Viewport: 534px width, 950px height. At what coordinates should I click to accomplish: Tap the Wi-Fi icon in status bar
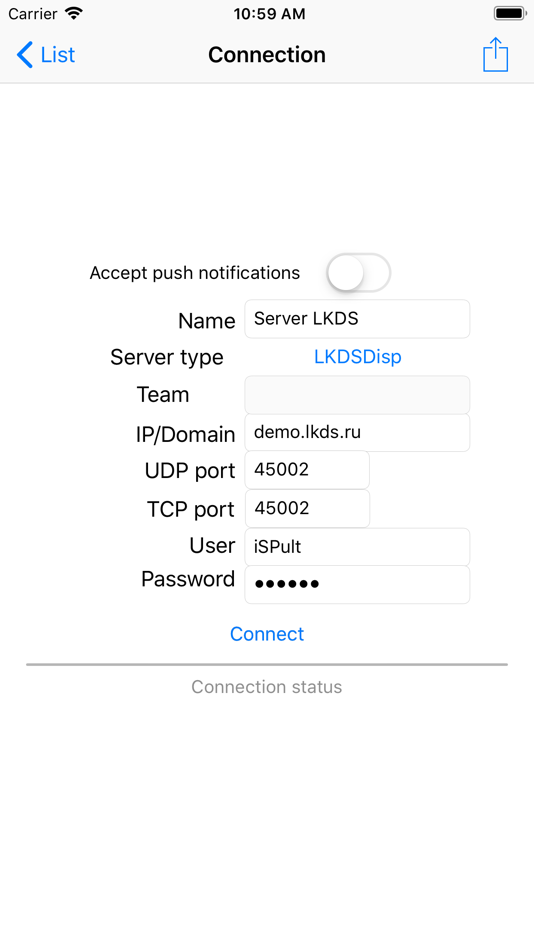(74, 13)
